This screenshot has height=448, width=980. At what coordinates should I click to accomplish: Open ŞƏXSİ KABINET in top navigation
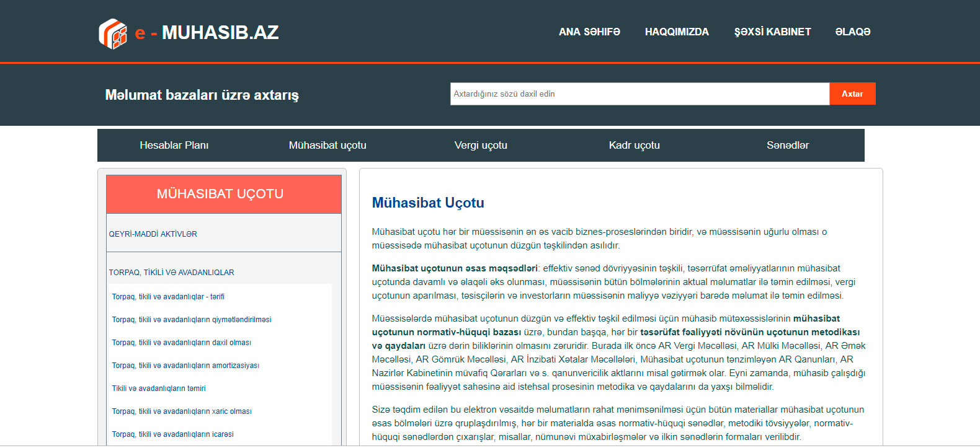(x=772, y=32)
